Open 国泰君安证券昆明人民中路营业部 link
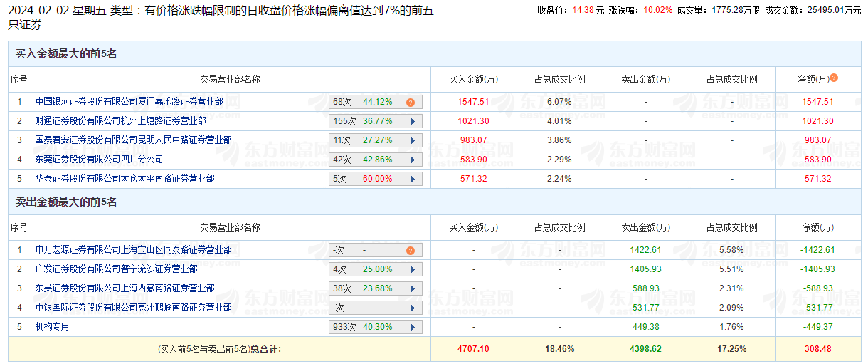The height and width of the screenshot is (364, 868). click(x=134, y=140)
